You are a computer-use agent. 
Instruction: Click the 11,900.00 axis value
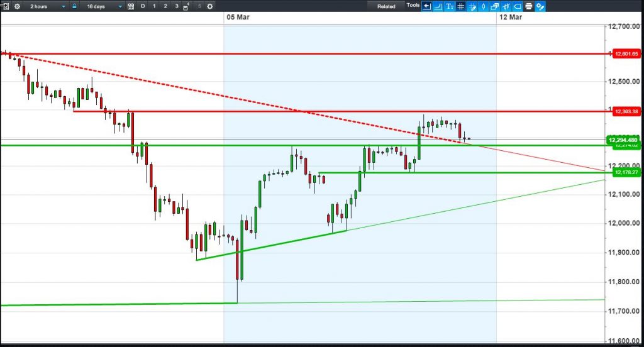click(623, 252)
